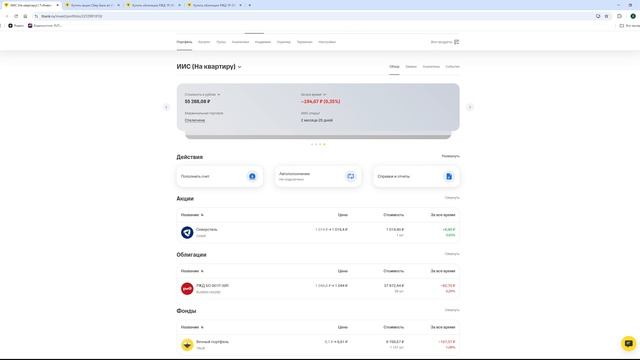Click the site info icon left of URL
Screen dimensions: 640x360
tap(36, 16)
